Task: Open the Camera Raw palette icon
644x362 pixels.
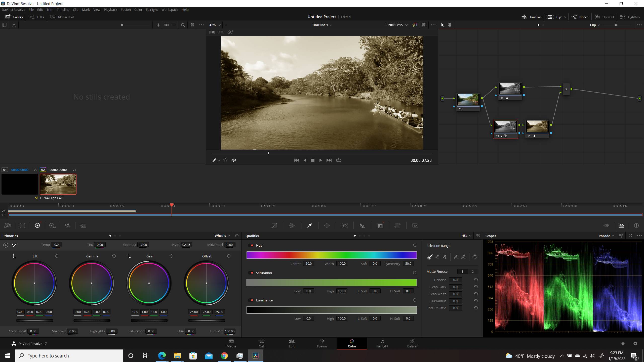Action: click(8, 225)
